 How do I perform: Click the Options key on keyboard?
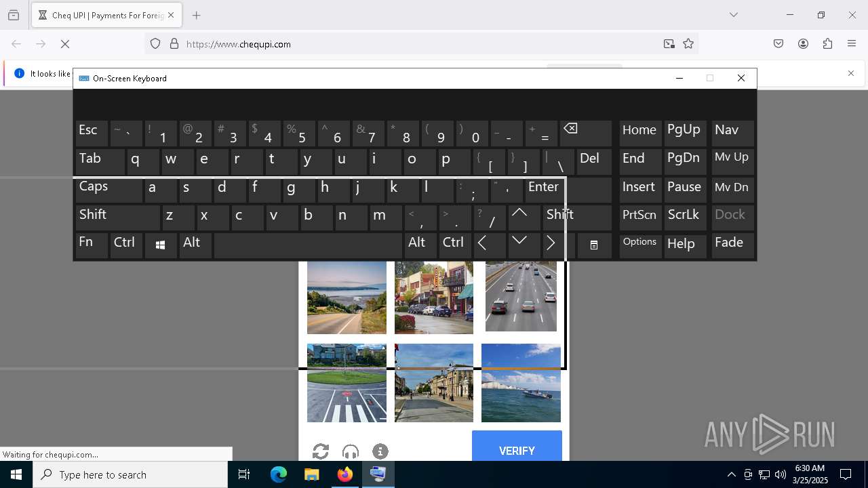click(x=640, y=245)
